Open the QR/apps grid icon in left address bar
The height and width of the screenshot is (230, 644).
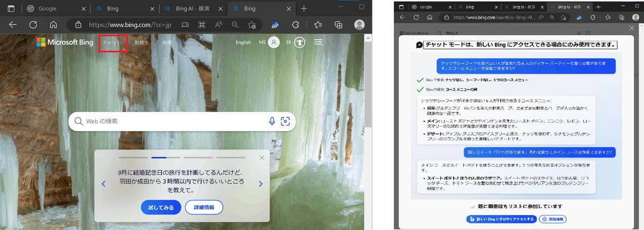click(202, 25)
